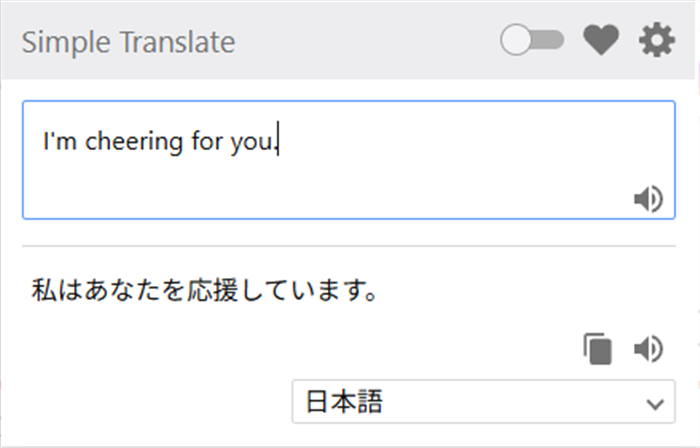Click the divider line below input box

click(x=348, y=246)
